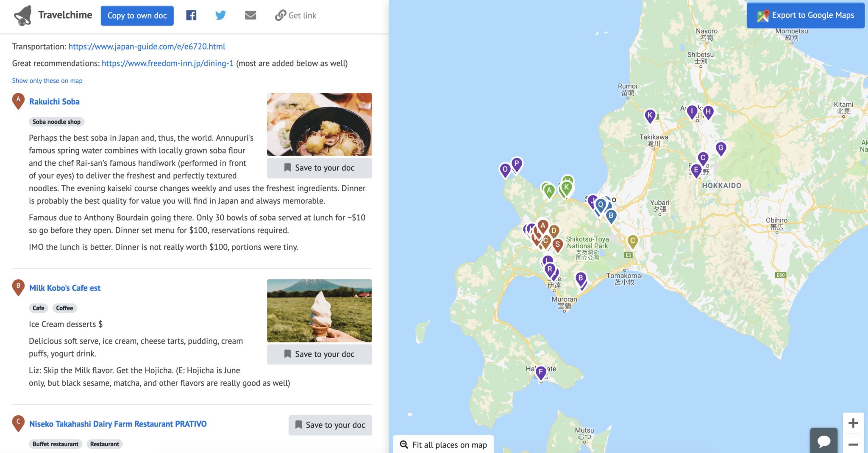Export places to Google Maps

pyautogui.click(x=805, y=16)
